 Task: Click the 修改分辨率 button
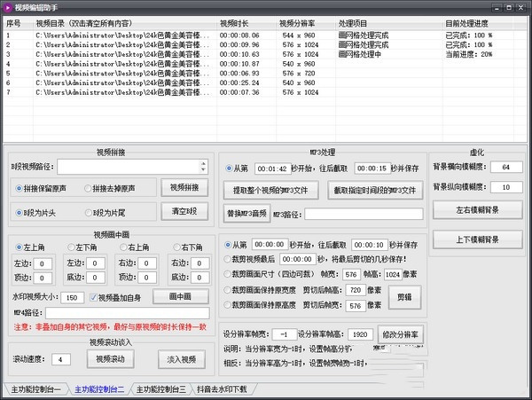[402, 334]
